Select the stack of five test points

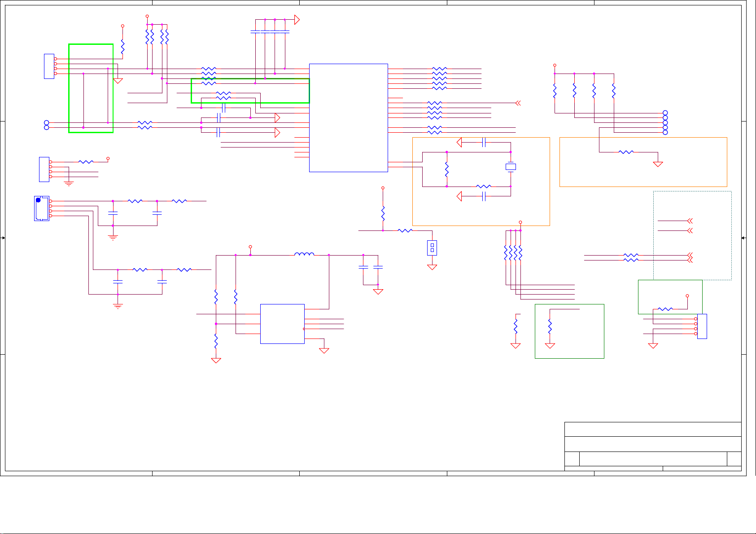[665, 122]
